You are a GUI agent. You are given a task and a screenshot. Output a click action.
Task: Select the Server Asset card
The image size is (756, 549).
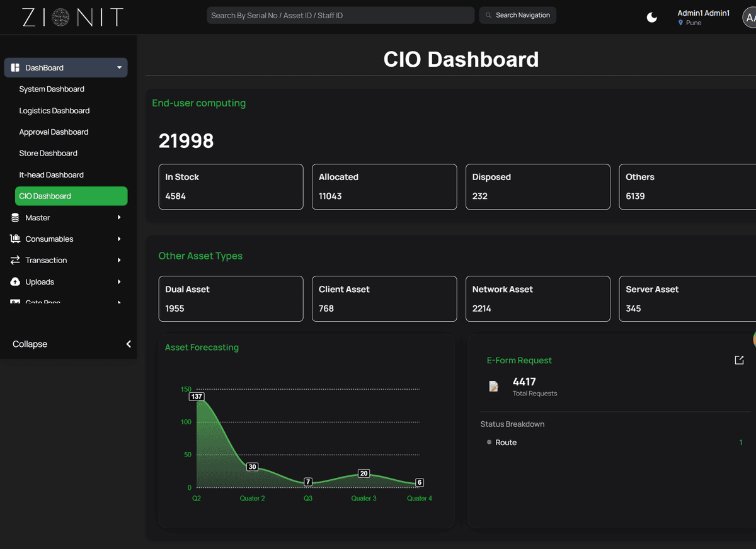click(688, 299)
